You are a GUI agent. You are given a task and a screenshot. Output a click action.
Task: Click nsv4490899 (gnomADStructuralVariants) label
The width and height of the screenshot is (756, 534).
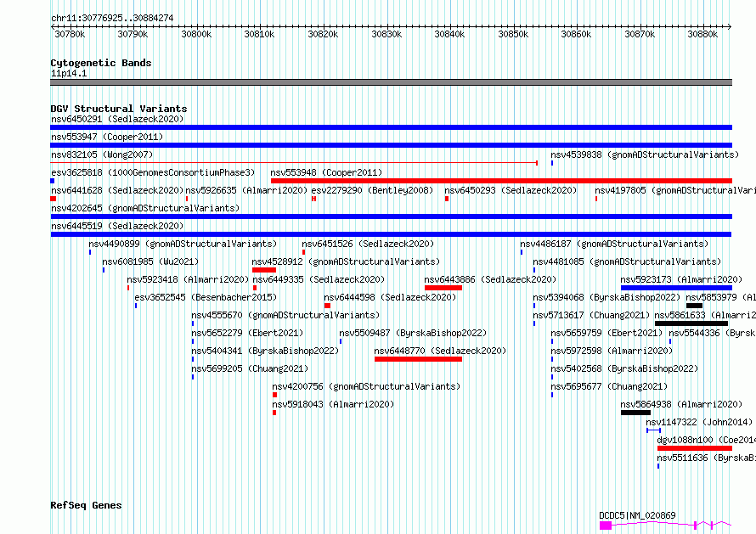click(x=183, y=244)
